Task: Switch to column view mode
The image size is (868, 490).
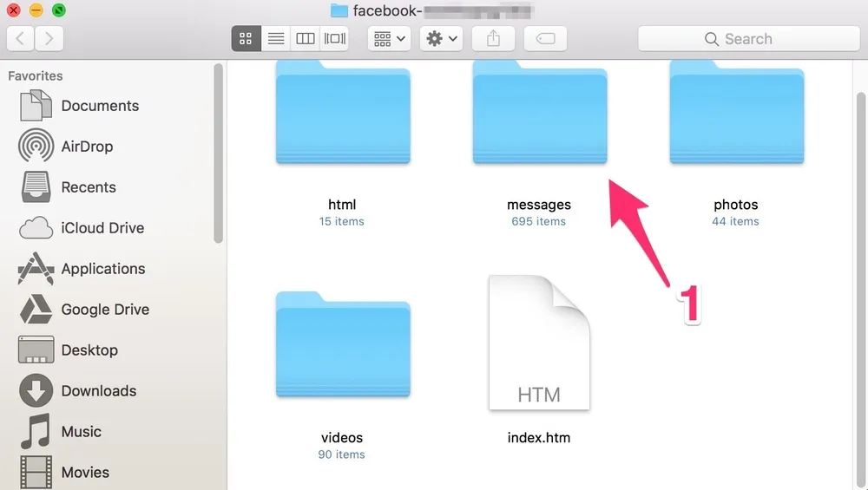Action: click(x=306, y=39)
